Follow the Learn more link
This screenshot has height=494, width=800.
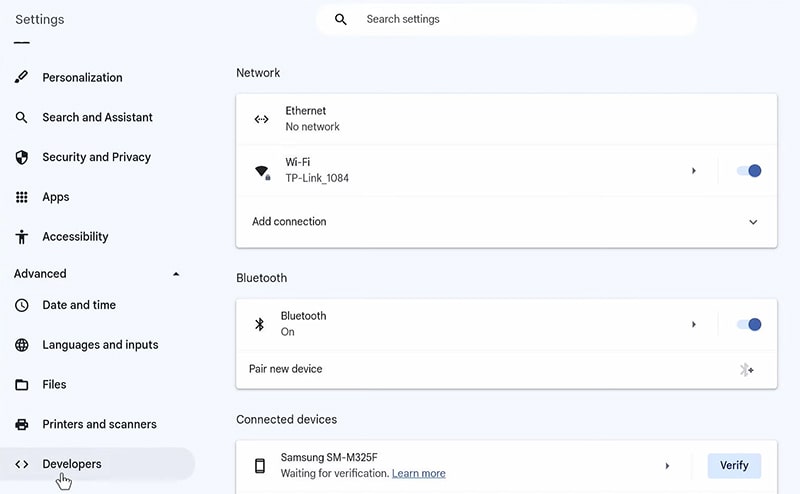point(418,473)
